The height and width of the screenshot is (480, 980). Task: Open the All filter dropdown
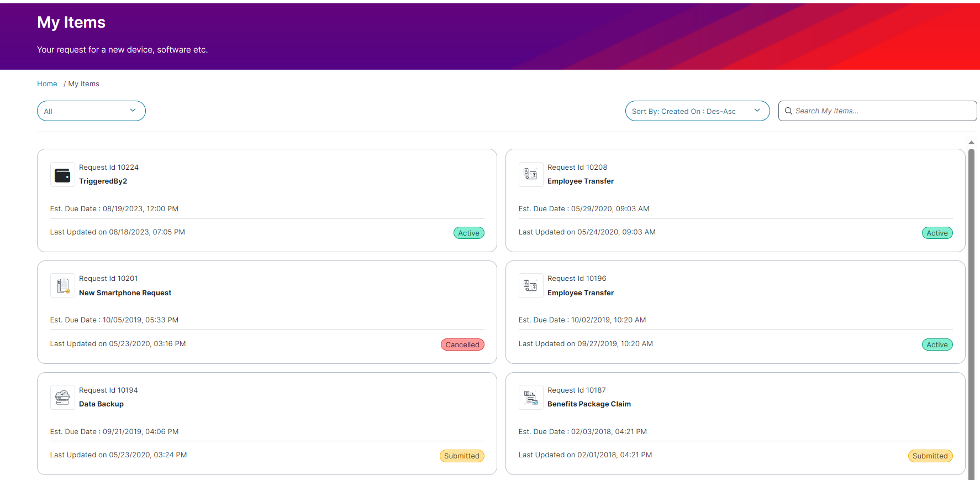[x=91, y=111]
